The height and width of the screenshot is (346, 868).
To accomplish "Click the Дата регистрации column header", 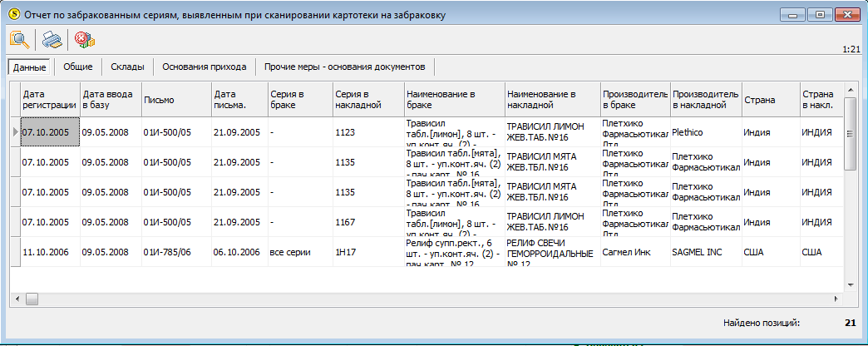I will tap(50, 100).
